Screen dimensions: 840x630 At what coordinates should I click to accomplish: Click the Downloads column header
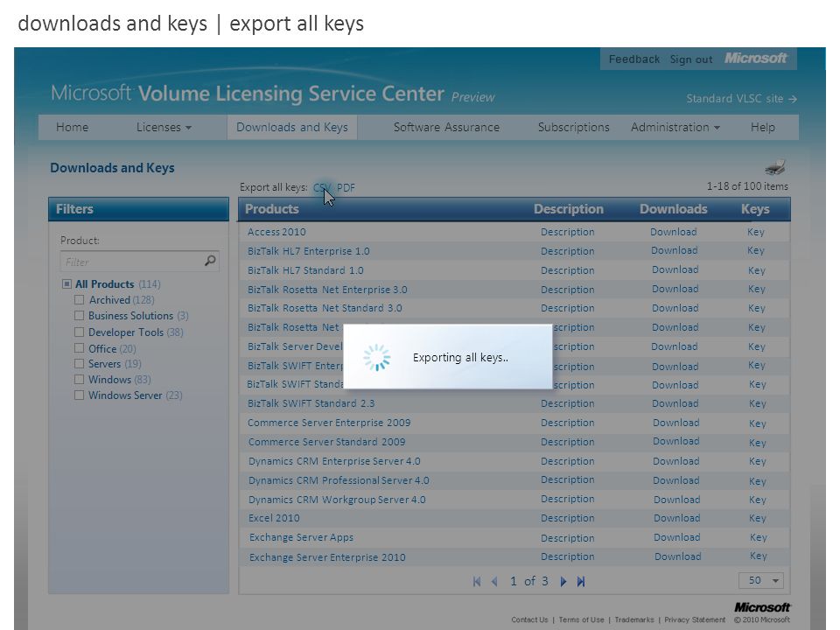click(x=674, y=209)
